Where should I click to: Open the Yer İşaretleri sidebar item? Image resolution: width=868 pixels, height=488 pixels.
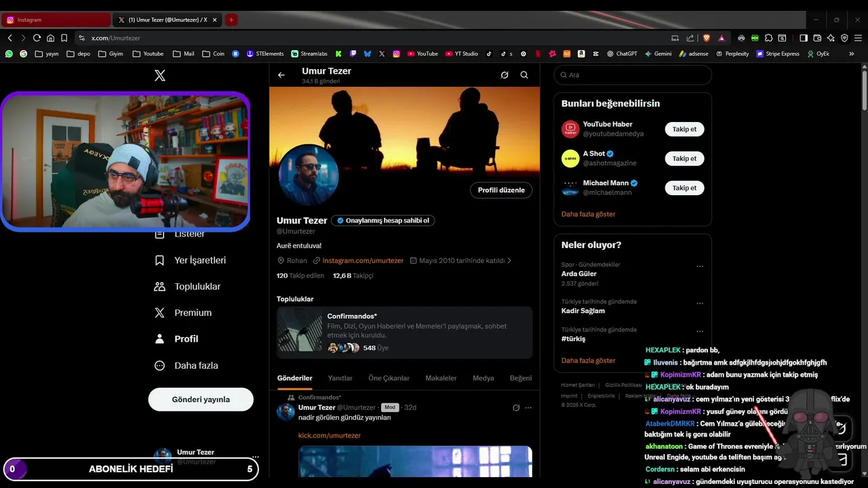[191, 260]
